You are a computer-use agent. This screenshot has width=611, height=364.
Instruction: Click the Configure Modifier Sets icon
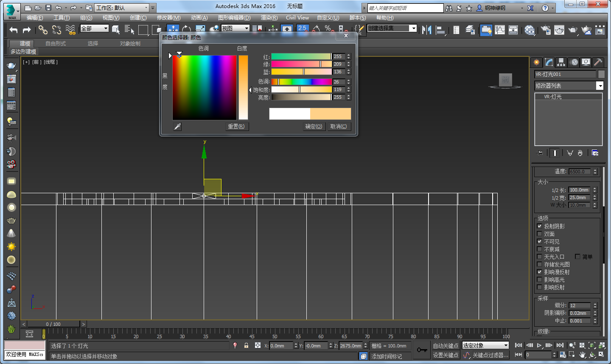click(x=595, y=153)
